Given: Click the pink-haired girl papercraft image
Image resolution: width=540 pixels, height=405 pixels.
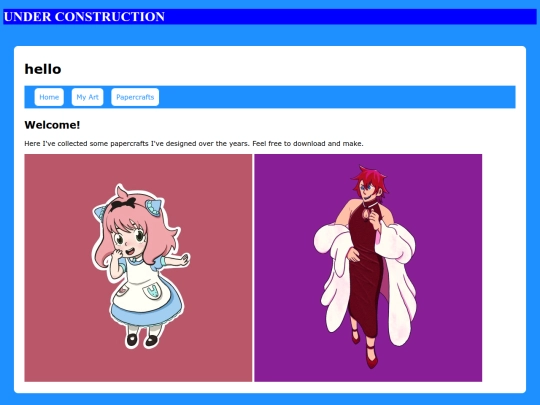Looking at the screenshot, I should (138, 268).
